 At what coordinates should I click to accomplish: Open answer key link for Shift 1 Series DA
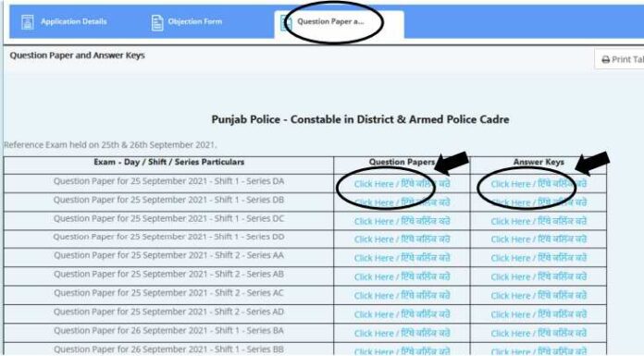539,184
